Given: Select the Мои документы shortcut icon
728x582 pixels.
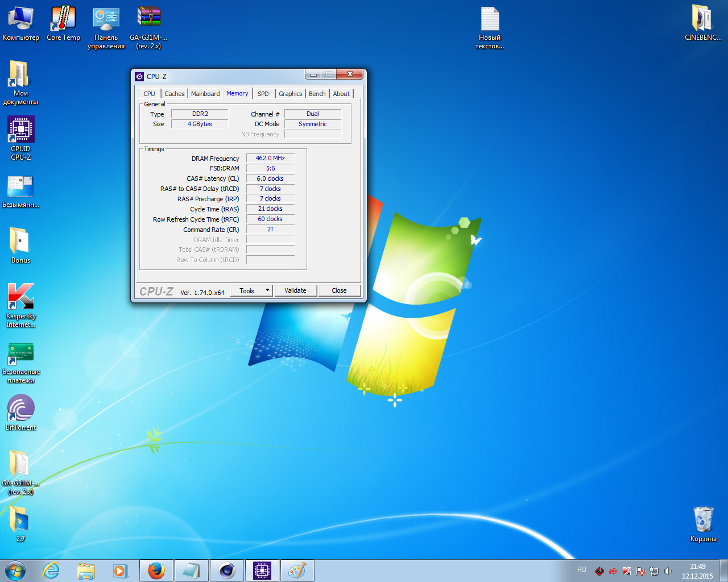Looking at the screenshot, I should coord(21,83).
